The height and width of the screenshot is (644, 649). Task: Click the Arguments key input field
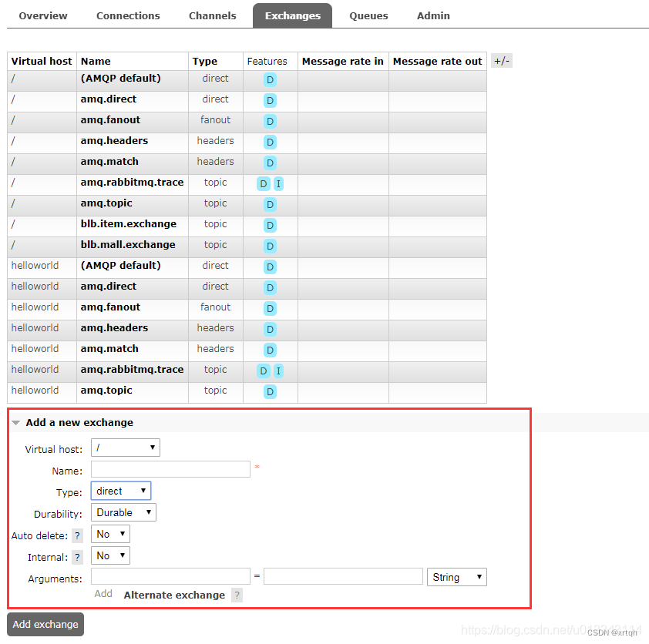(x=170, y=576)
